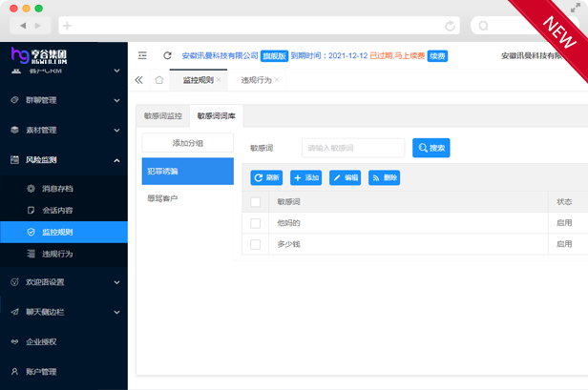Click the 添加 add button

[x=305, y=177]
